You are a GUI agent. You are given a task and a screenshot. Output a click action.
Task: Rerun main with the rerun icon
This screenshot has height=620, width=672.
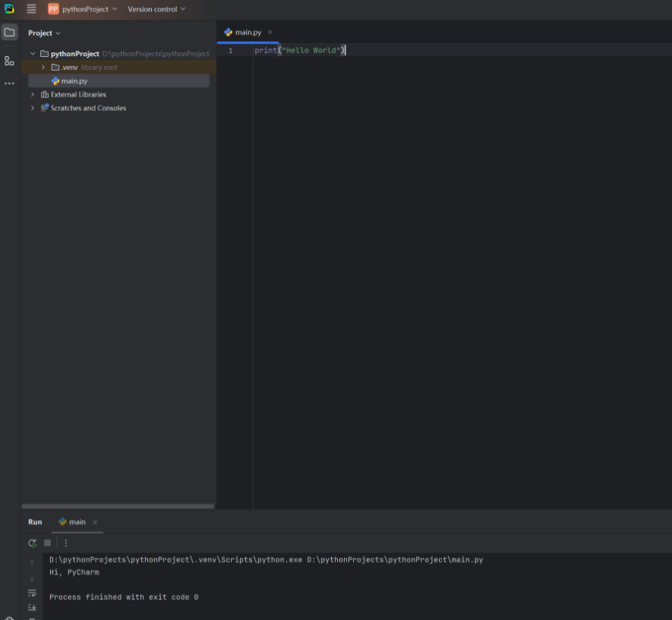coord(32,543)
